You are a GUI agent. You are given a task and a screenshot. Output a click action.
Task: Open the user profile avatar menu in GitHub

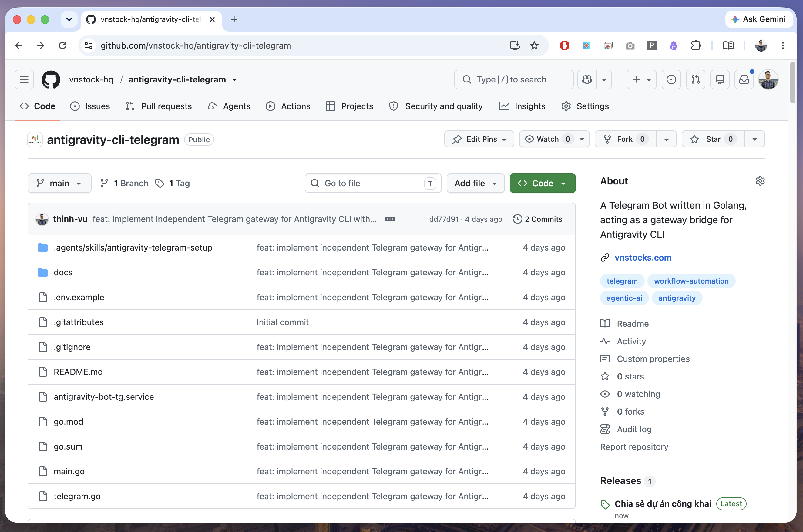click(768, 79)
